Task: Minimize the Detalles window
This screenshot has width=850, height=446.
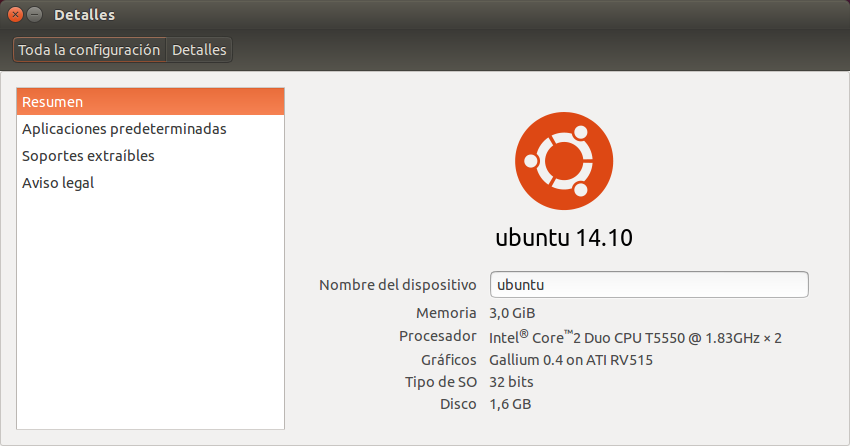Action: 35,15
